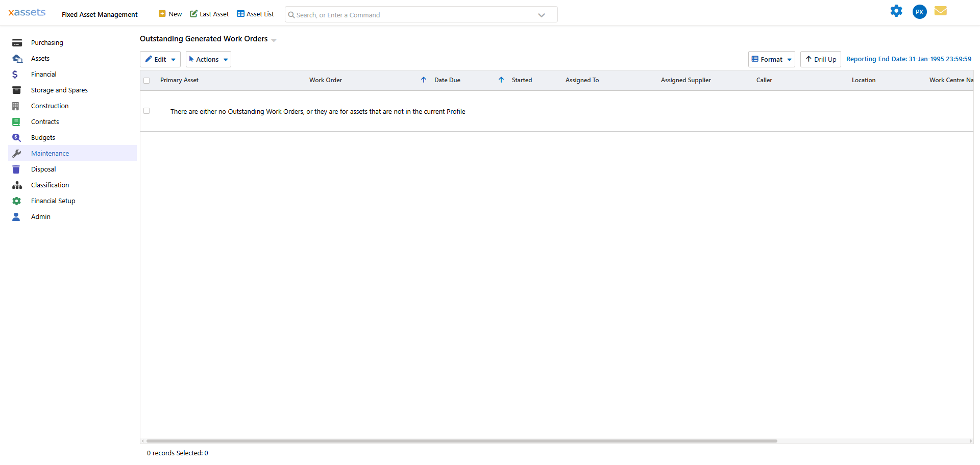This screenshot has width=980, height=465.
Task: Open the Reporting End Date link
Action: [909, 59]
